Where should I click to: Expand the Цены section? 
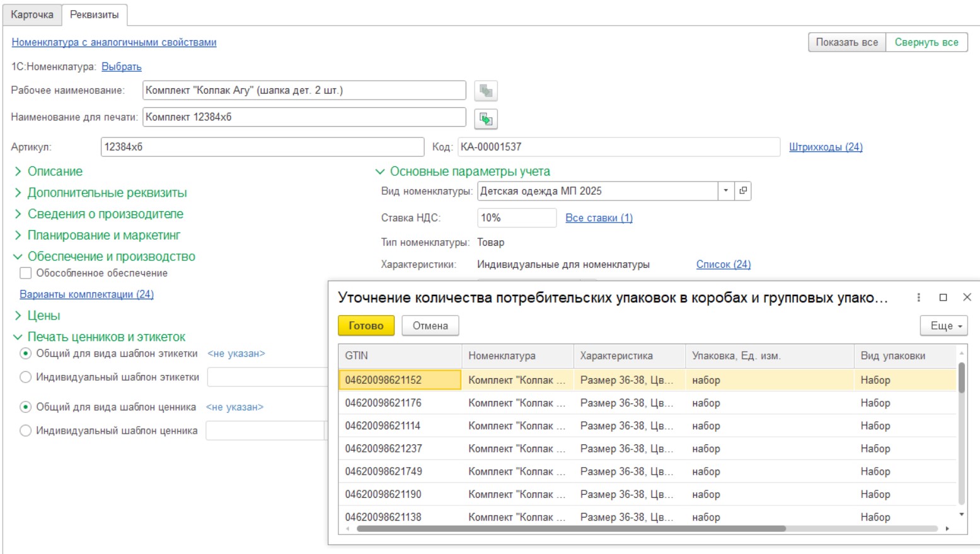[43, 315]
